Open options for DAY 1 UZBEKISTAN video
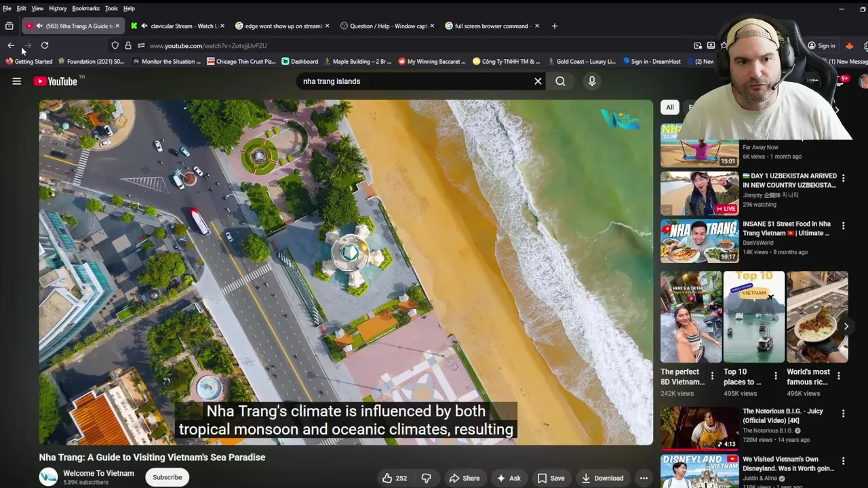Screen dimensions: 868x488 (x=843, y=178)
